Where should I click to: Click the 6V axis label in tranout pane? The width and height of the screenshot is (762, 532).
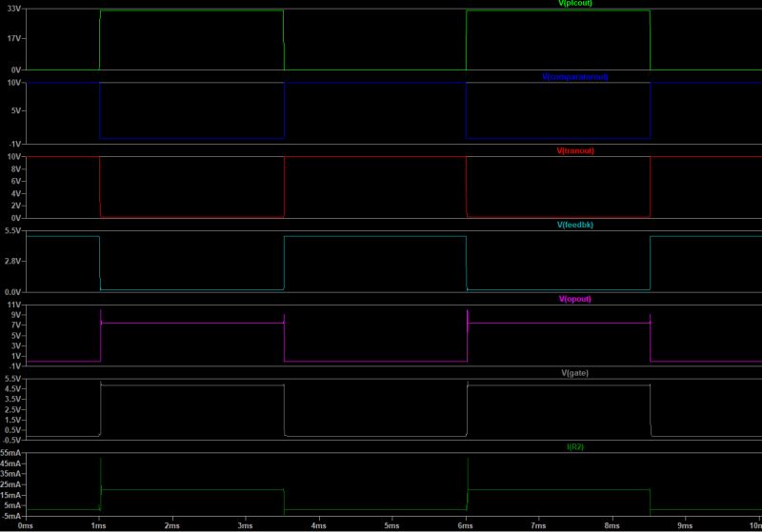point(16,181)
